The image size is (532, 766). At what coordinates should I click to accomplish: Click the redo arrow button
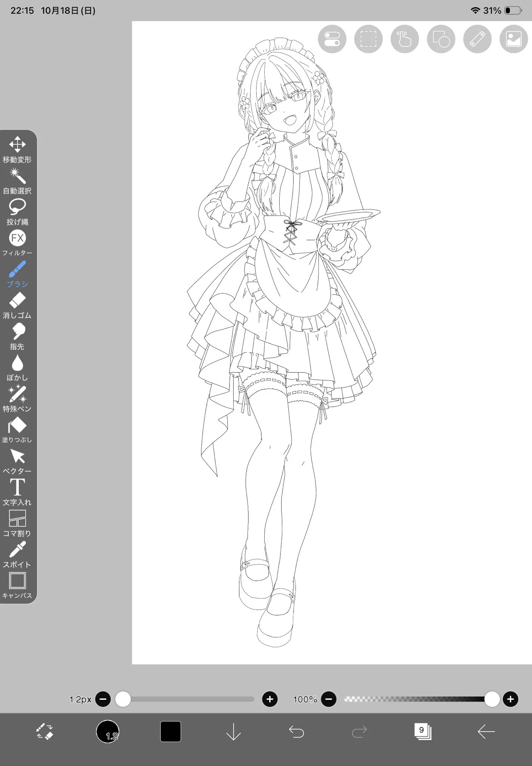(359, 731)
